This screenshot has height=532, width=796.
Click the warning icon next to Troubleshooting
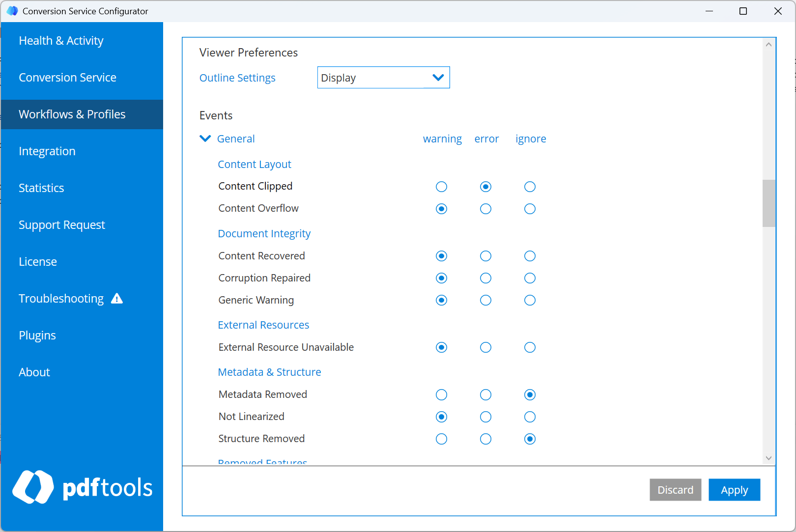point(117,298)
